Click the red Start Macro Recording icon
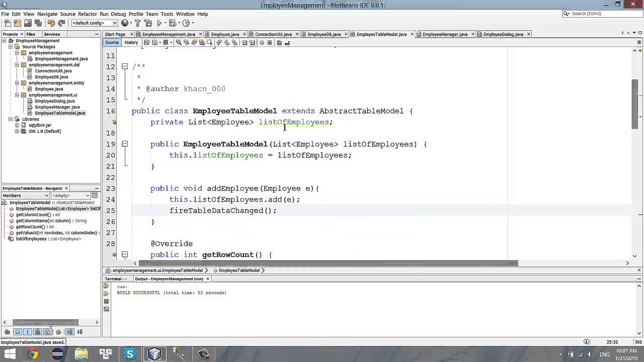644x362 pixels. pyautogui.click(x=262, y=43)
